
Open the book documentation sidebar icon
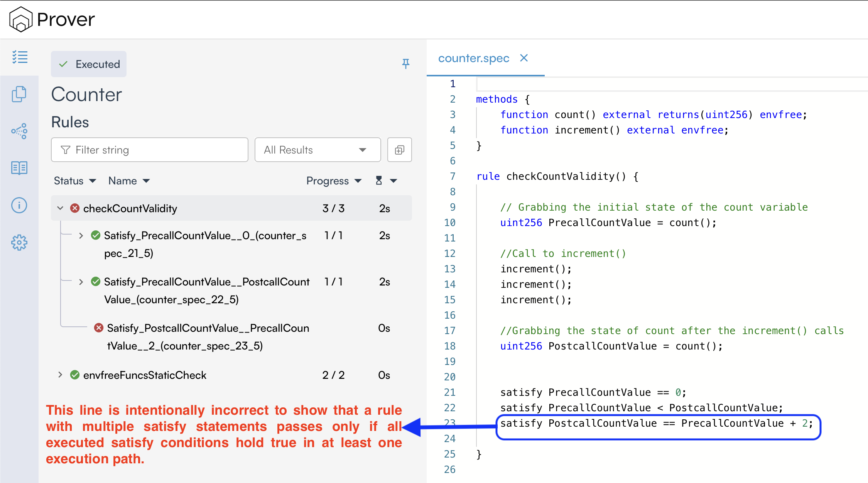click(x=19, y=168)
